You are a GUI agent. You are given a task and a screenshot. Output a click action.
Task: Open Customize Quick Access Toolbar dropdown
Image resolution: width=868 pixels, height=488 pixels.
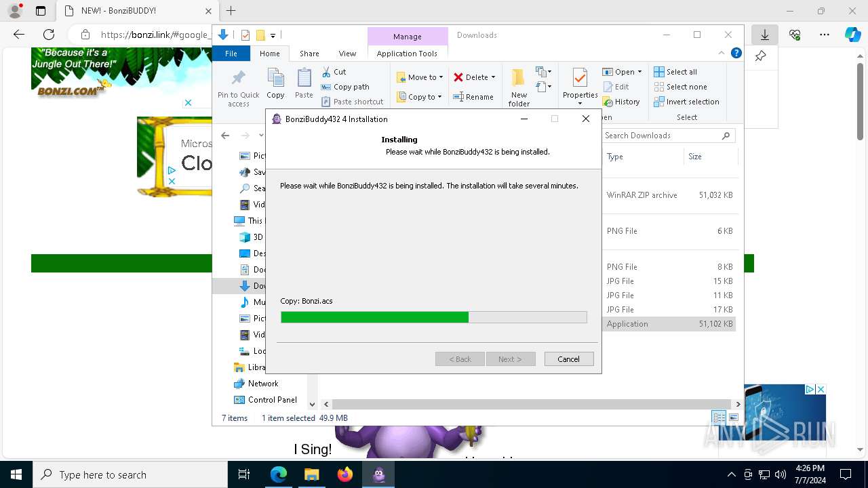pyautogui.click(x=273, y=35)
